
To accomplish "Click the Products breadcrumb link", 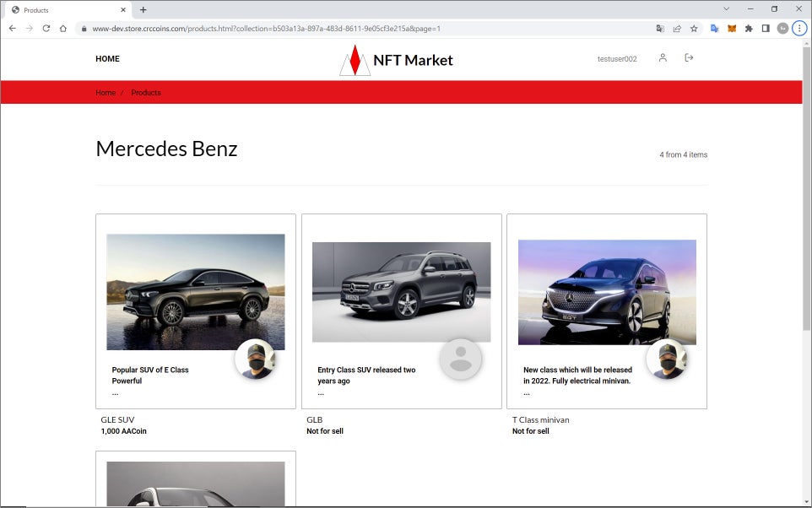I will coord(146,93).
